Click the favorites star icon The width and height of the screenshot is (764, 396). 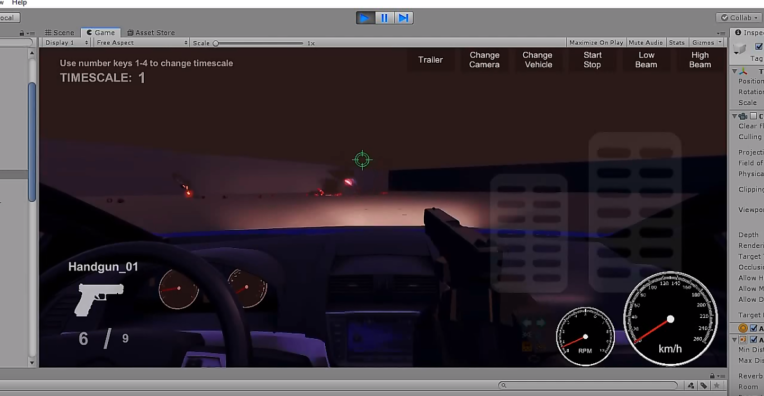(717, 385)
